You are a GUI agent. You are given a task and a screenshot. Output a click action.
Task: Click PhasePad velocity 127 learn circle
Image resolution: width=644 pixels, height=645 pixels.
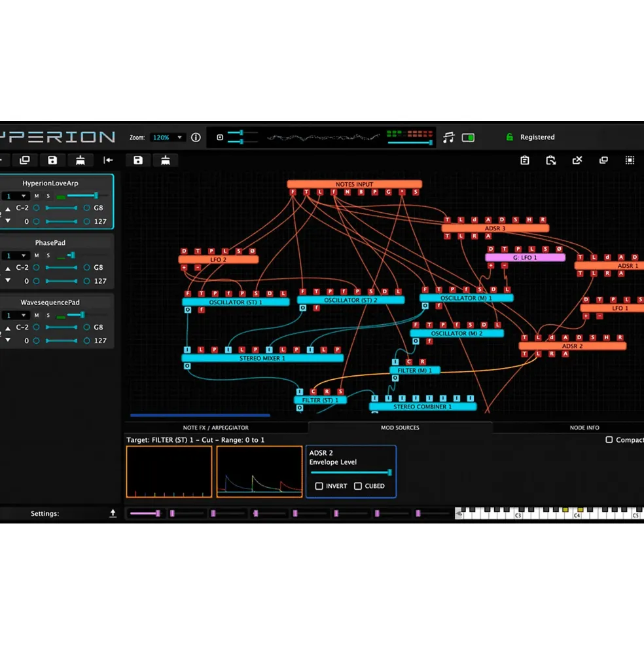tap(86, 281)
